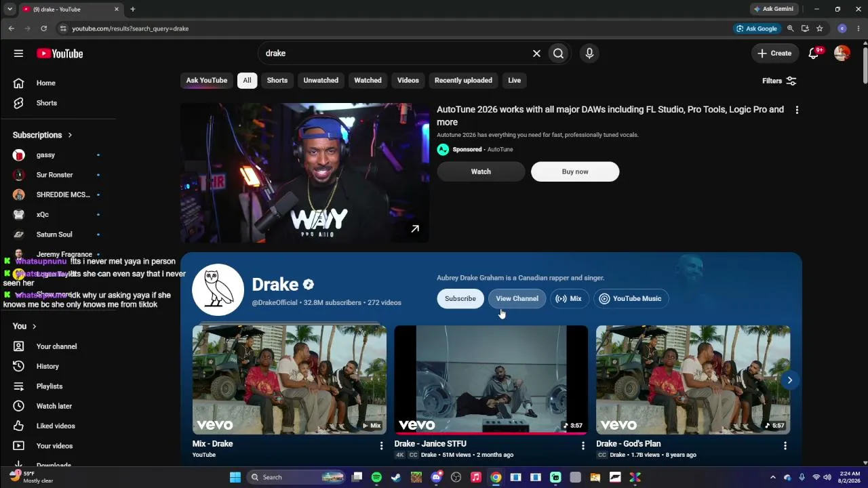Submit search with the magnifier button
Image resolution: width=868 pixels, height=488 pixels.
click(x=558, y=54)
